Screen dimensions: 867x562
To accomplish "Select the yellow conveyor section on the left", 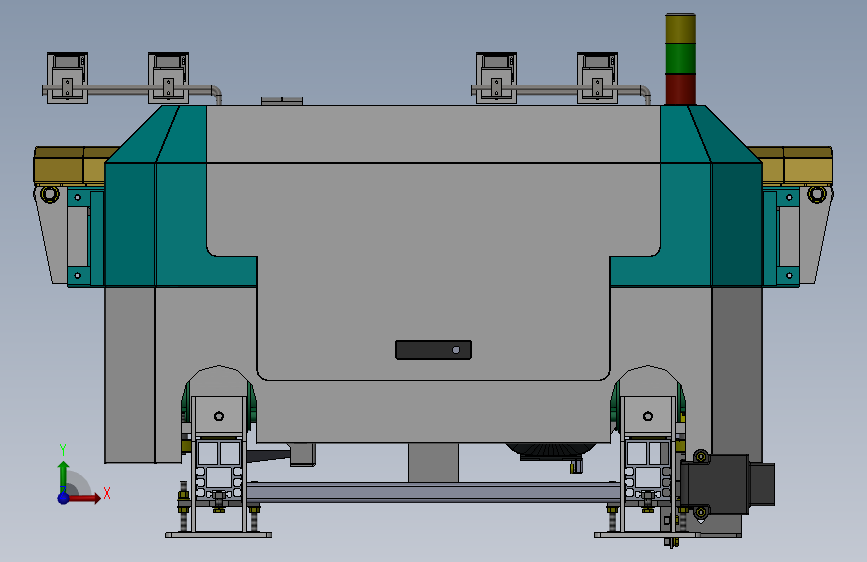I will pos(70,165).
